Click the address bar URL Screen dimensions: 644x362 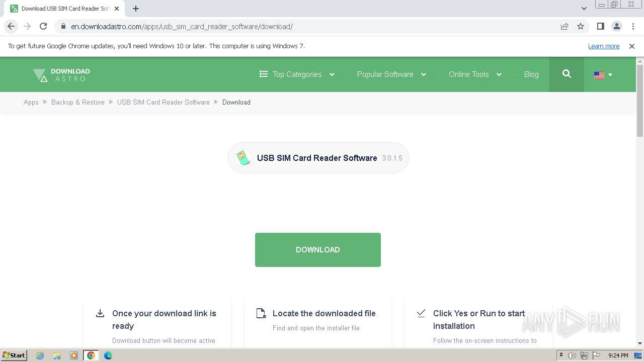pos(182,27)
